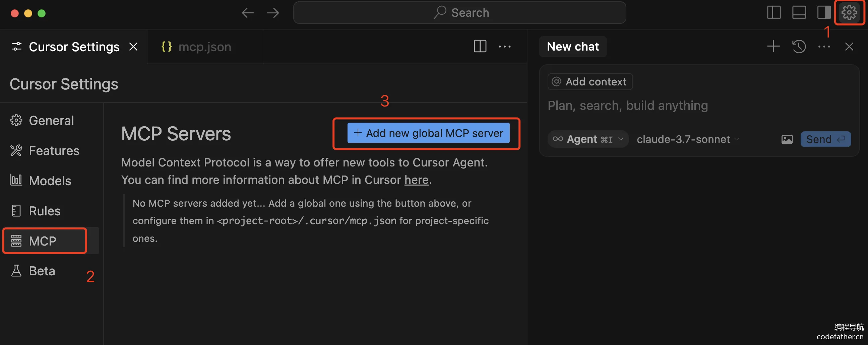Toggle the right AI pane layout icon

(x=823, y=13)
